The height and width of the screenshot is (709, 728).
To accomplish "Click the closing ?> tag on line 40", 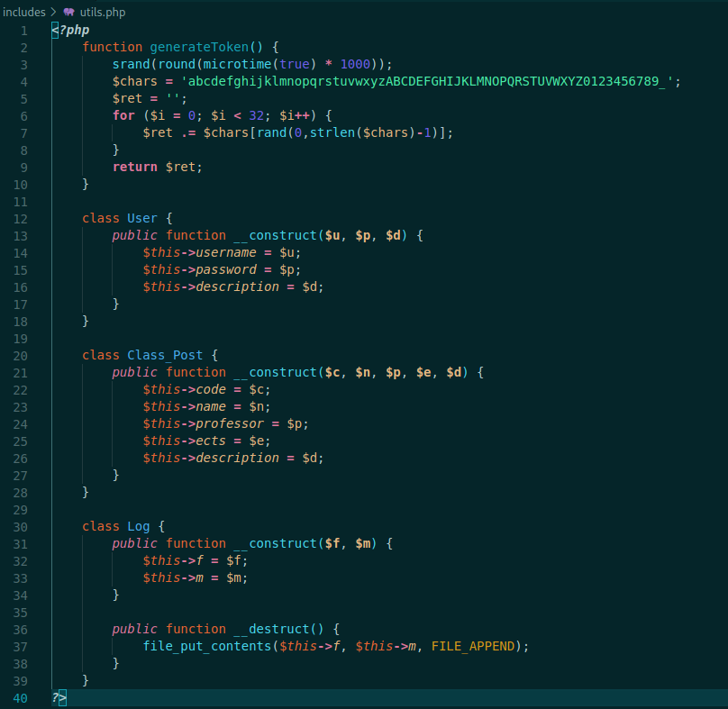I will [59, 698].
